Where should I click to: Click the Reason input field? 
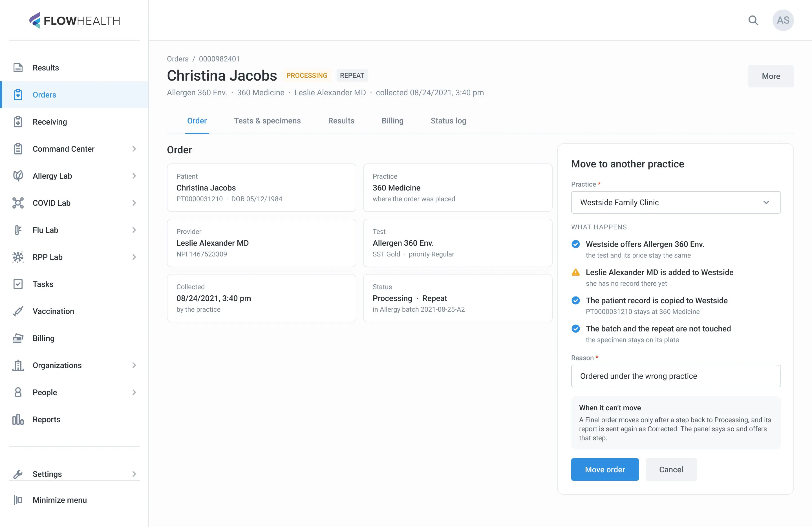pyautogui.click(x=676, y=376)
